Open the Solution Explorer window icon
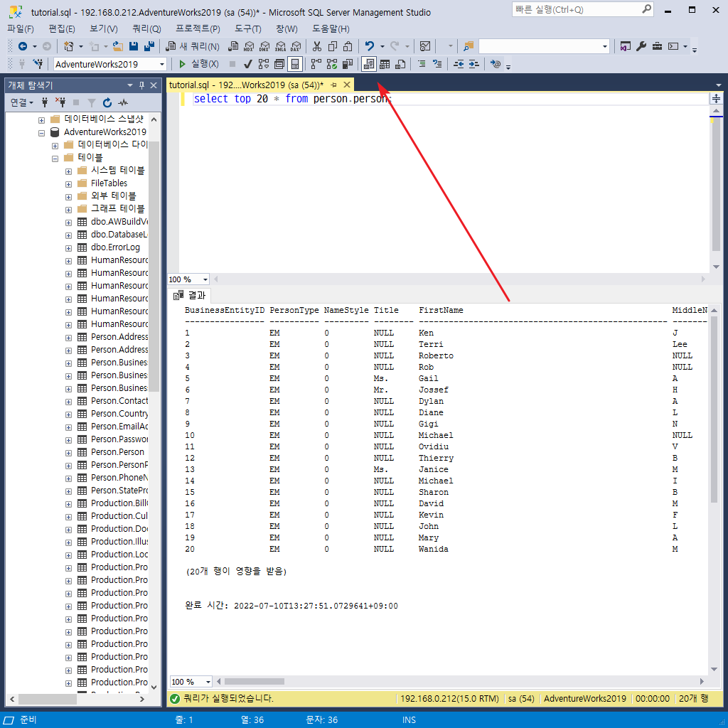 coord(626,46)
